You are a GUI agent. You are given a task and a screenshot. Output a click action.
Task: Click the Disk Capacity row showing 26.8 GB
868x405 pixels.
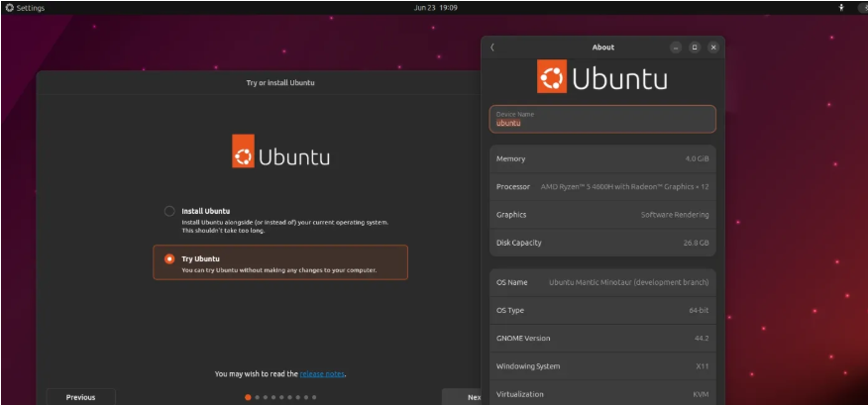tap(602, 243)
